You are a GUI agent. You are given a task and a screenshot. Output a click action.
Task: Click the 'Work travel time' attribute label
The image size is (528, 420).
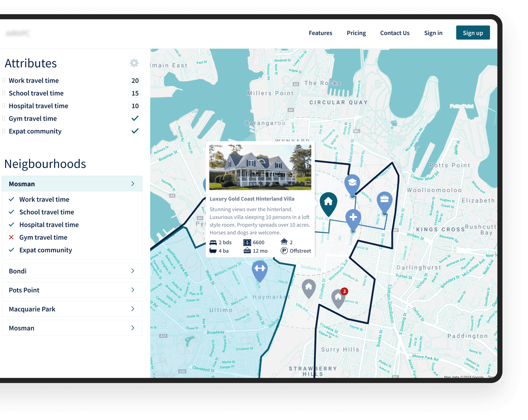[x=34, y=81]
